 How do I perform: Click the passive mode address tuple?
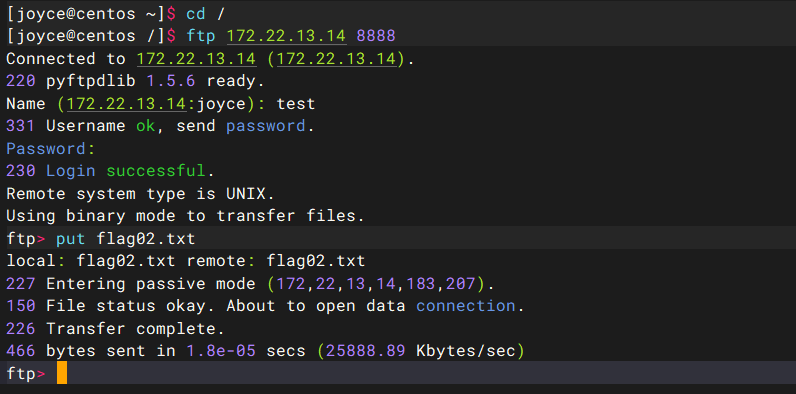click(x=376, y=283)
